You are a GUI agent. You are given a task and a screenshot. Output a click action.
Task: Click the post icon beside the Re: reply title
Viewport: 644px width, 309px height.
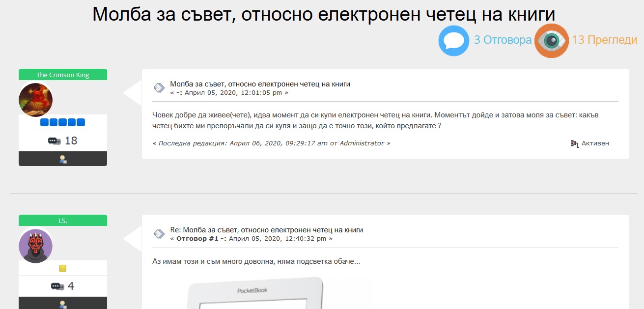click(159, 234)
